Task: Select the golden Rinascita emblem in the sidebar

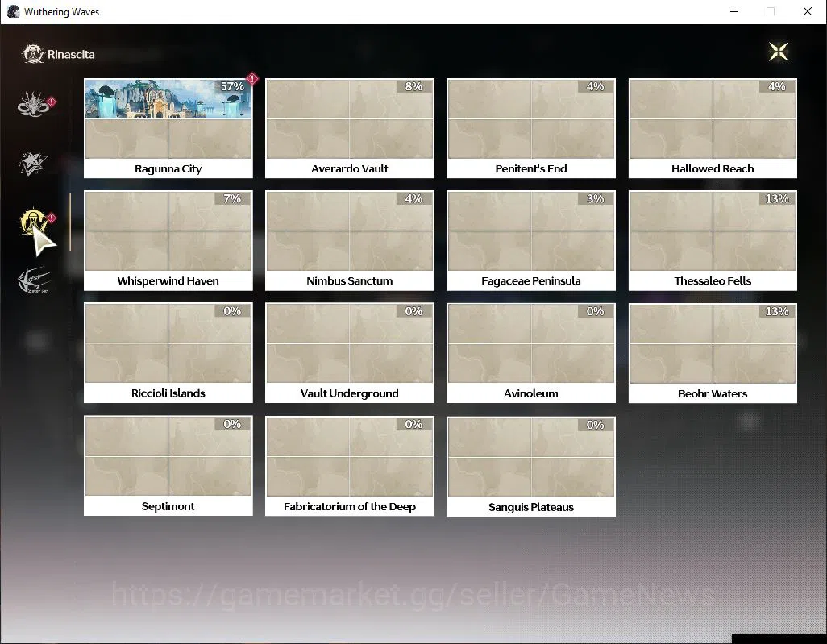Action: pos(34,221)
